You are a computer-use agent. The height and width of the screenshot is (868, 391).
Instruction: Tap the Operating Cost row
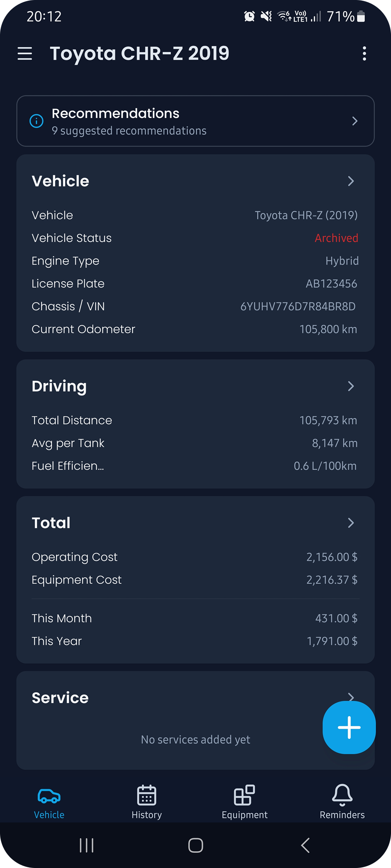click(x=195, y=557)
